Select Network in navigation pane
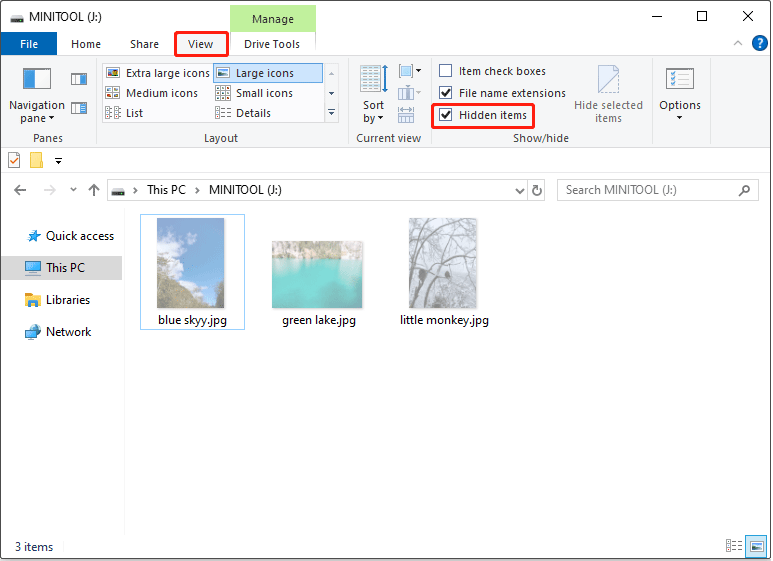The width and height of the screenshot is (773, 561). [x=58, y=332]
